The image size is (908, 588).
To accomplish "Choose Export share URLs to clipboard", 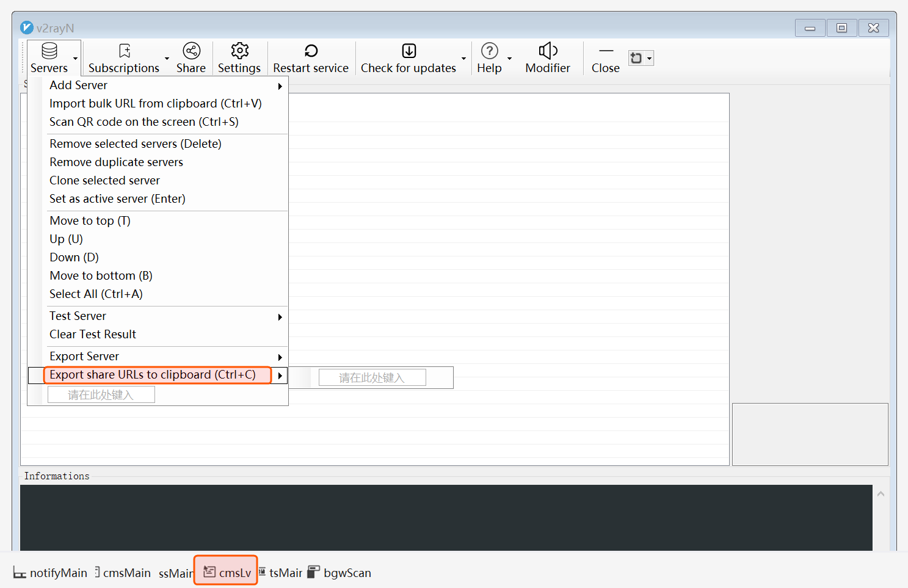I will coord(153,375).
